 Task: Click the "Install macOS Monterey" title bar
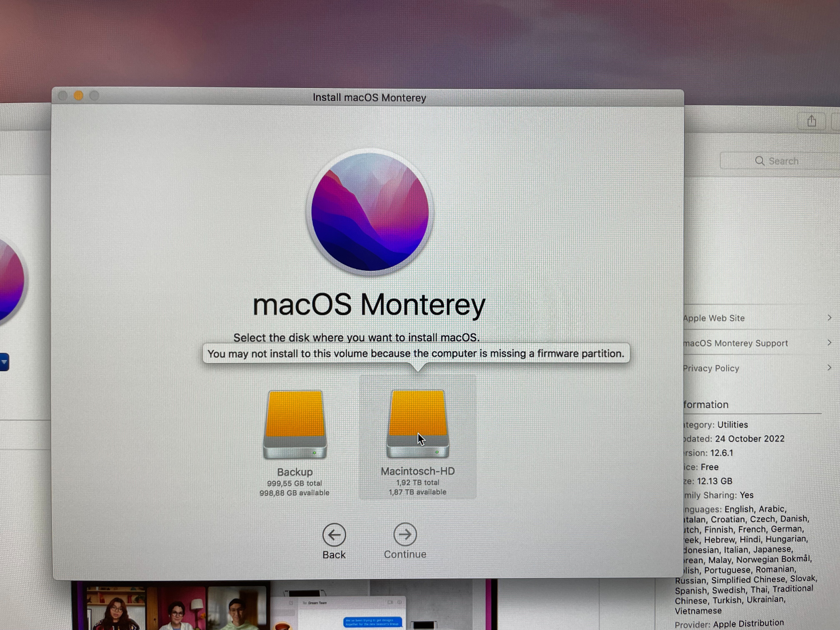pyautogui.click(x=369, y=97)
